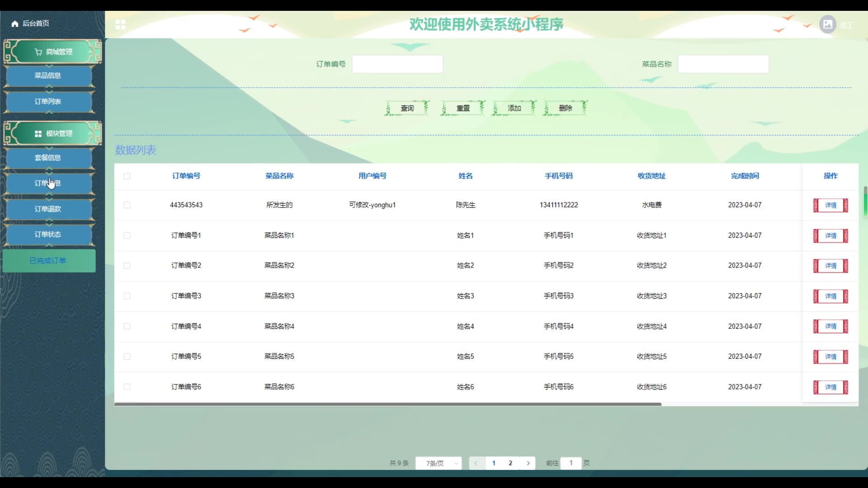
Task: Click the home icon beside 后台首页
Action: [14, 23]
